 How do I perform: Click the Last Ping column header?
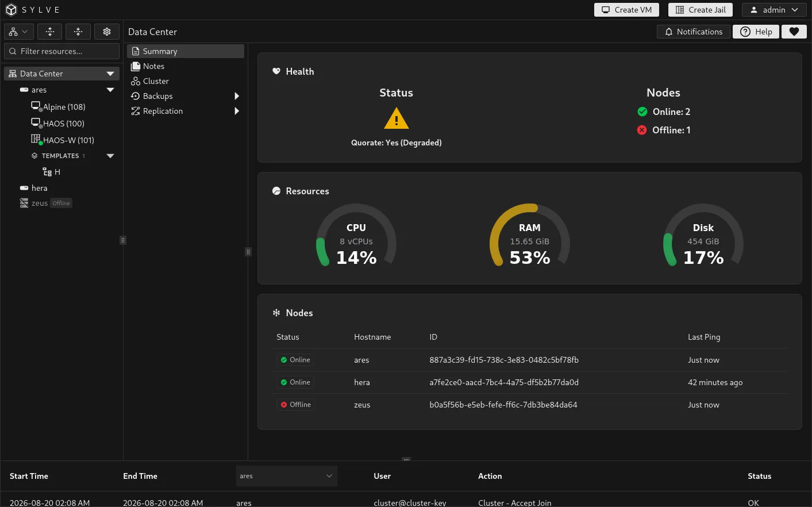click(704, 337)
